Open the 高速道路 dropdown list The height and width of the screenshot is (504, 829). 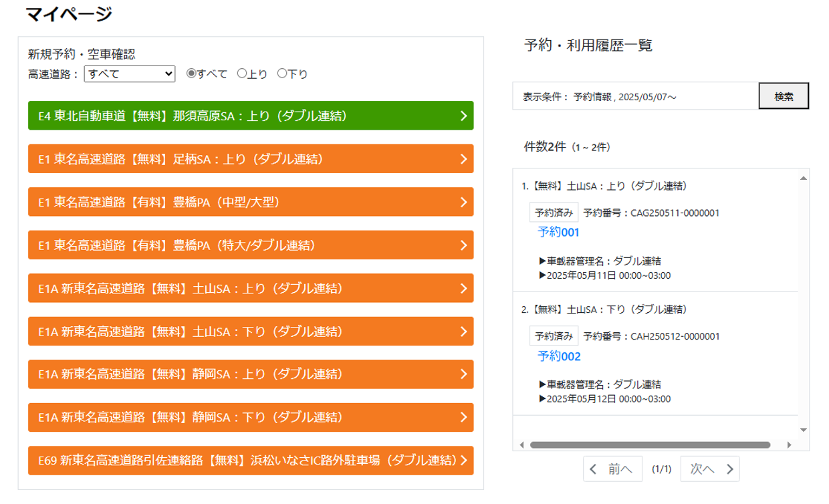point(130,74)
